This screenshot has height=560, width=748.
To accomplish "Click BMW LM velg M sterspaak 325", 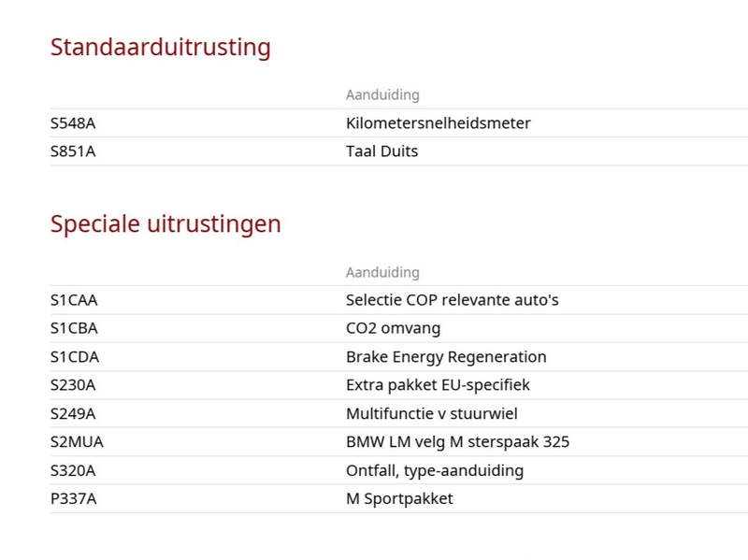I will (457, 441).
